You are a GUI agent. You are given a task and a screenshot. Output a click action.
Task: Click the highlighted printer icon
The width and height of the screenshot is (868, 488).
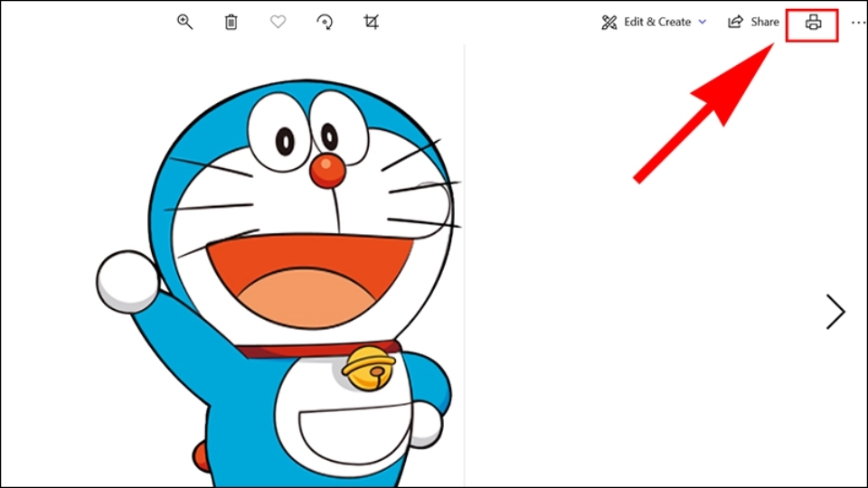tap(813, 23)
